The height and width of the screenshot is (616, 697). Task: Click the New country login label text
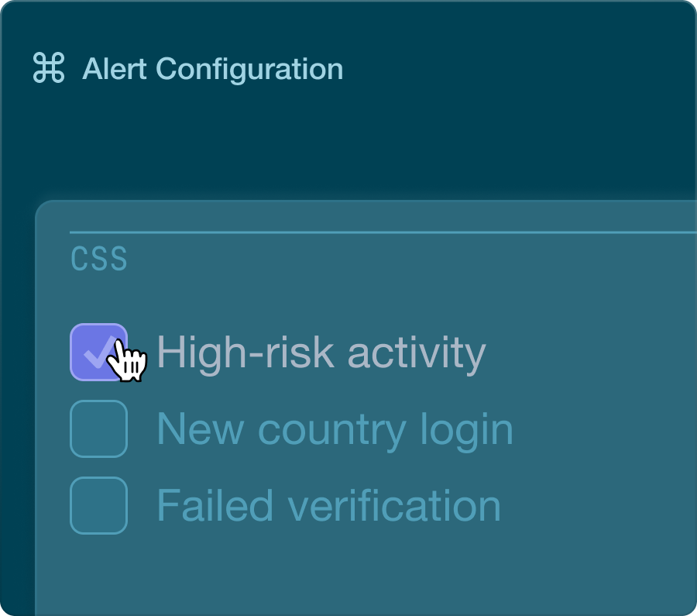[335, 428]
